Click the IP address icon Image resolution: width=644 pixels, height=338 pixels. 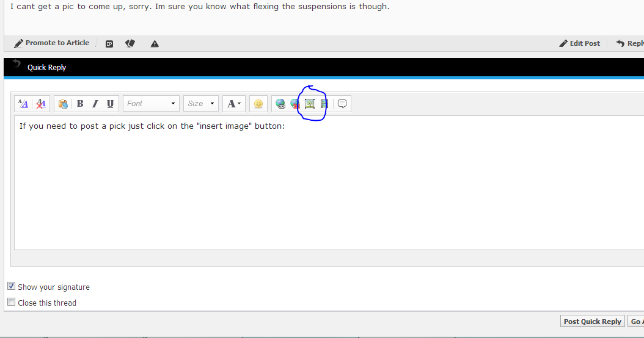tap(109, 44)
